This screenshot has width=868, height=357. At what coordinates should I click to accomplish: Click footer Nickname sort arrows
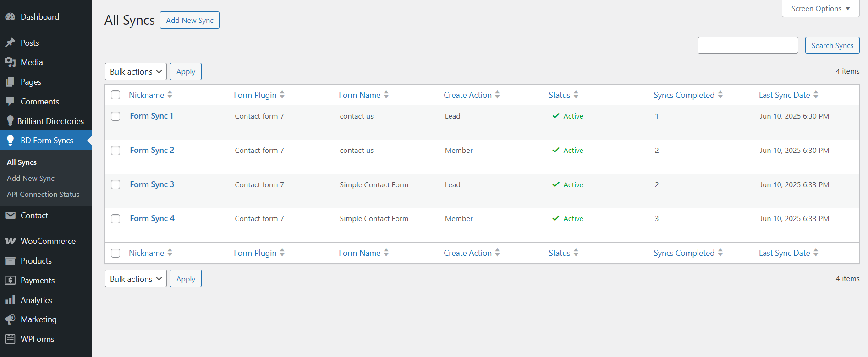(x=170, y=253)
